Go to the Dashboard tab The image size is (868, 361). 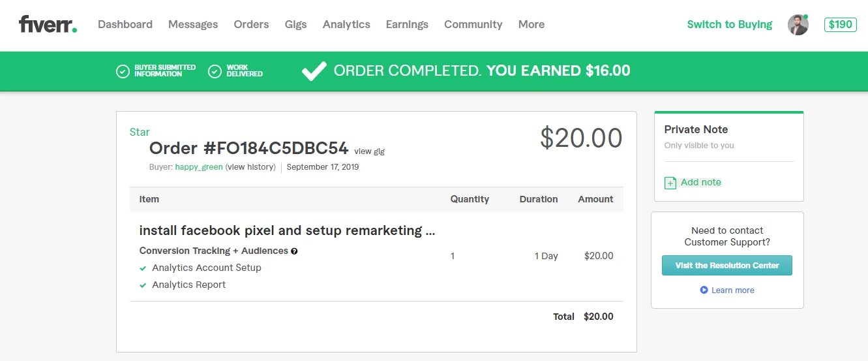coord(125,25)
